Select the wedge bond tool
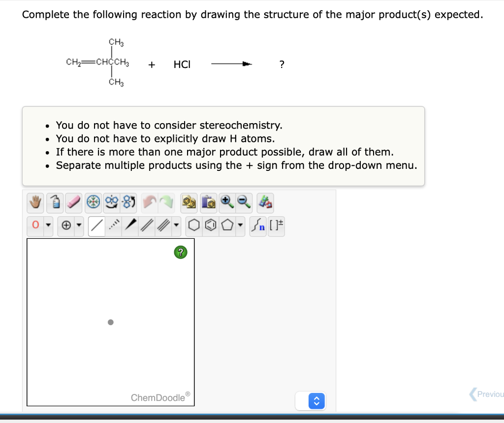 tap(130, 226)
